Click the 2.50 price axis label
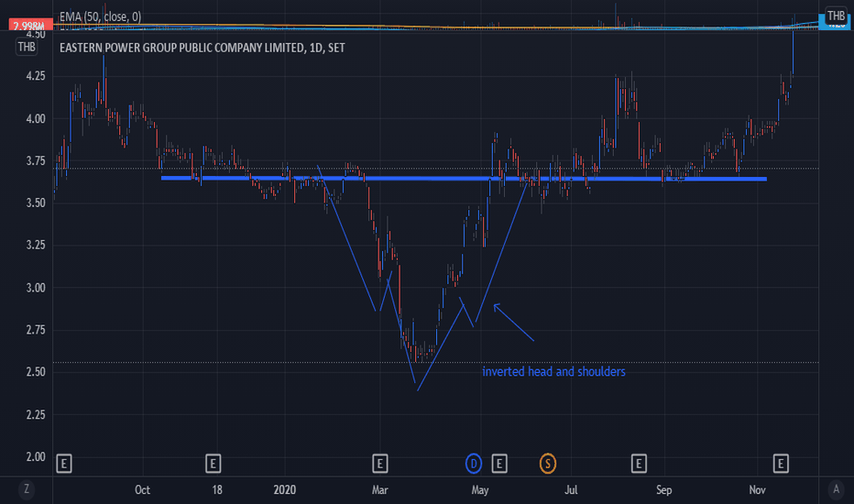The image size is (854, 504). [x=36, y=372]
